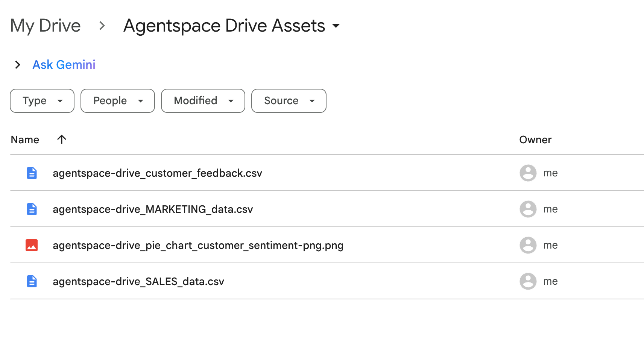Open the Type filter dropdown
The width and height of the screenshot is (644, 346).
pyautogui.click(x=42, y=101)
